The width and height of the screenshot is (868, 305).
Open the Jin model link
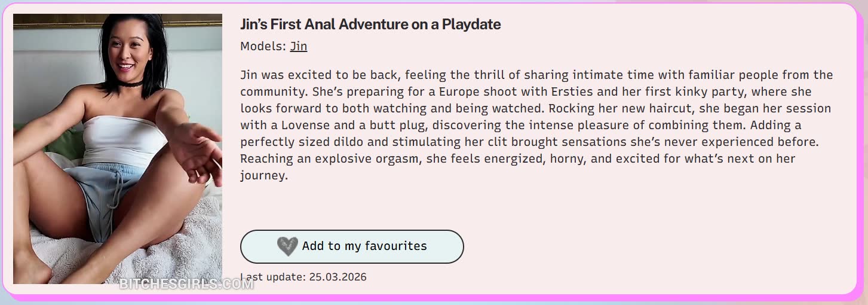point(299,46)
